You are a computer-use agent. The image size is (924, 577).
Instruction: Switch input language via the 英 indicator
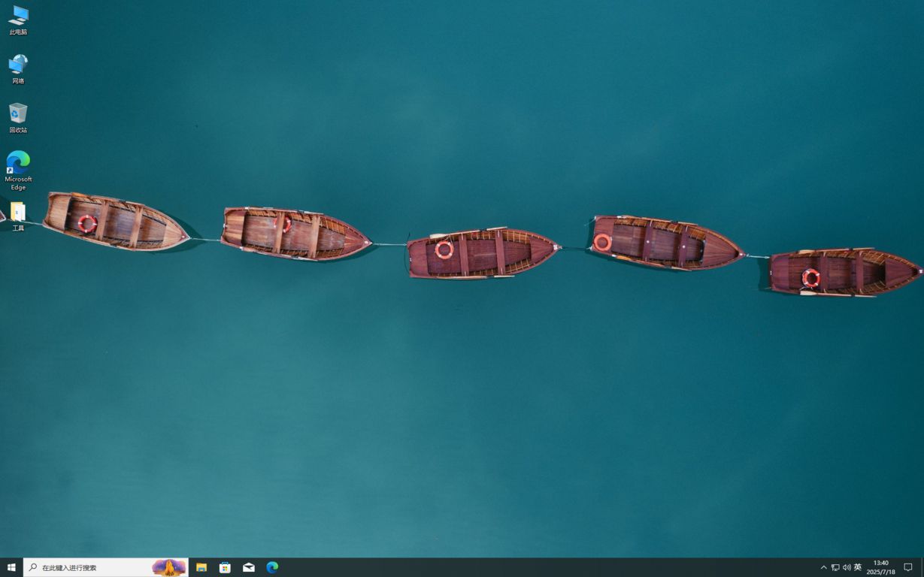click(856, 567)
